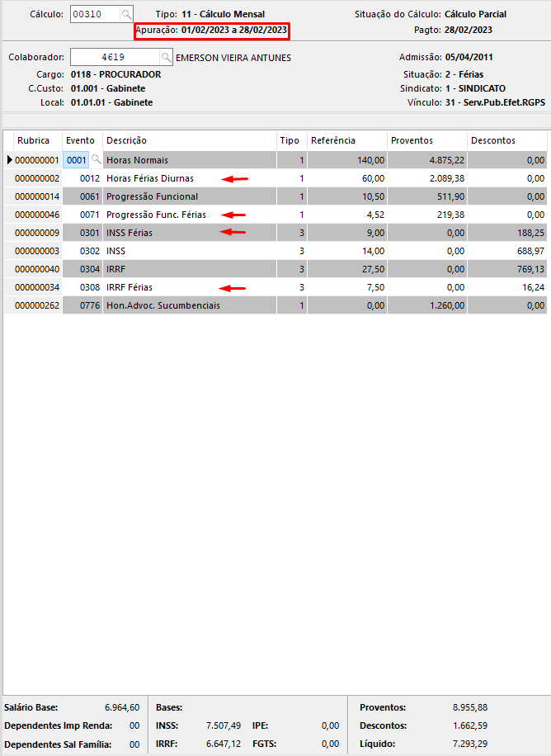Image resolution: width=551 pixels, height=756 pixels.
Task: Click the employee name EMERSON VIEIRA ANTUNES
Action: click(x=233, y=58)
